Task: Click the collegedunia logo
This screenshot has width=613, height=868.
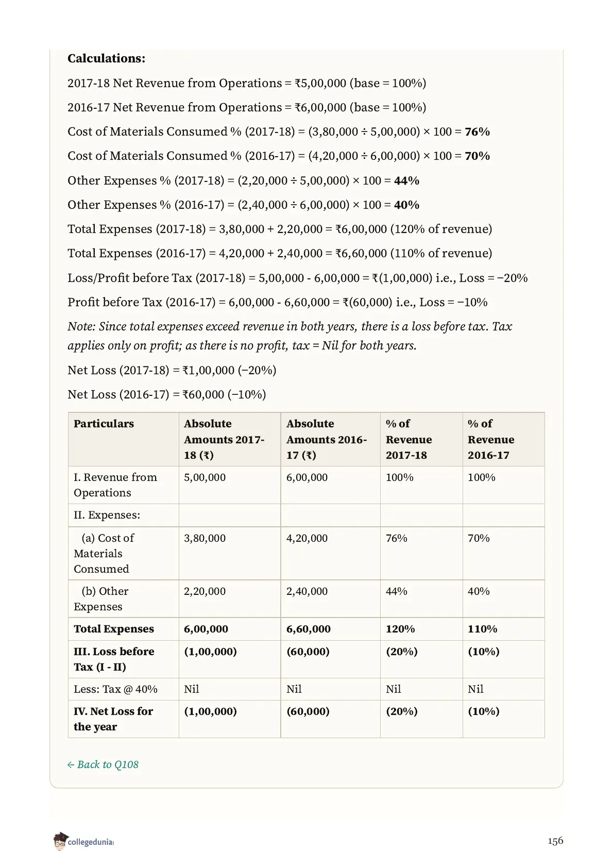Action: click(x=83, y=841)
